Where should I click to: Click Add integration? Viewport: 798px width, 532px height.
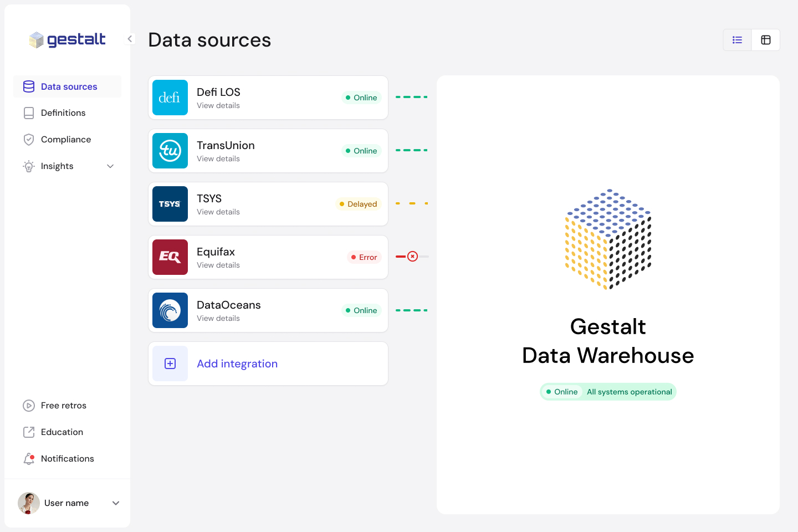pyautogui.click(x=237, y=364)
